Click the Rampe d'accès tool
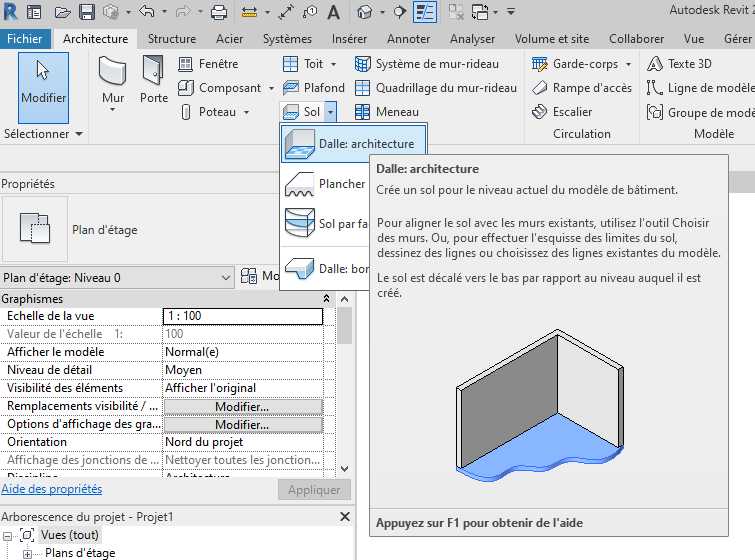Viewport: 755px width, 560px height. coord(582,88)
